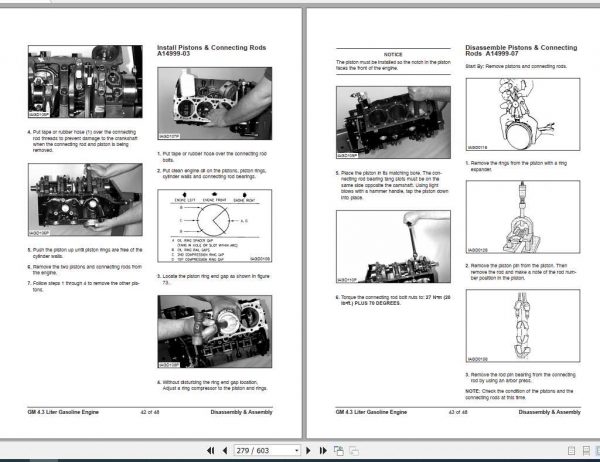This screenshot has height=462, width=600.
Task: Go to the next page
Action: (x=308, y=451)
